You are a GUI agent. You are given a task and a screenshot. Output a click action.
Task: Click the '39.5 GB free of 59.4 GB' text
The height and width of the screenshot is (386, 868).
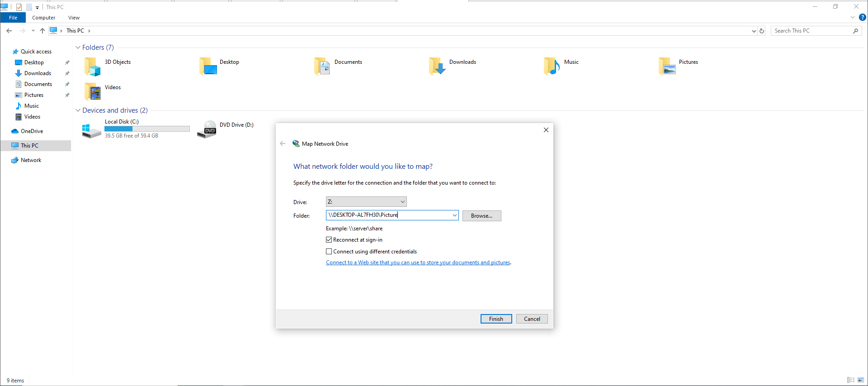(132, 136)
